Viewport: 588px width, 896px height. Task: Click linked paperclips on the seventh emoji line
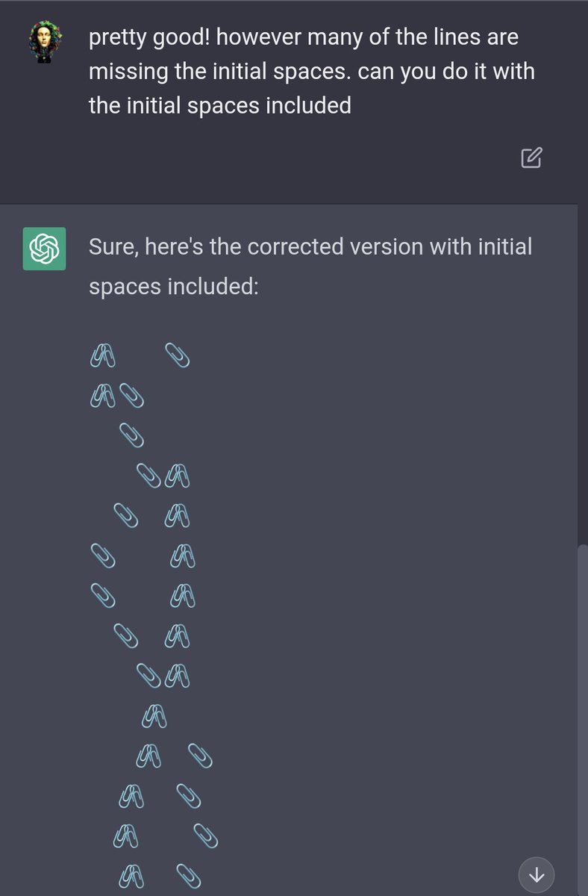182,595
